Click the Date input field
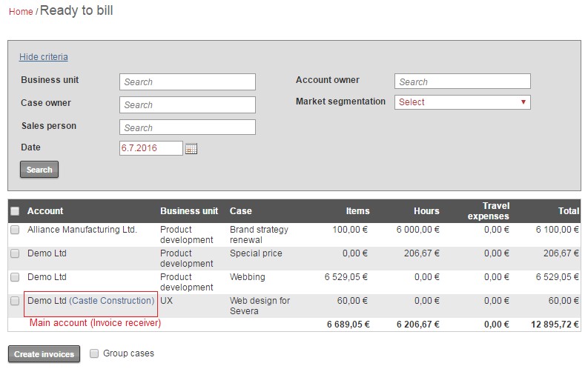Image resolution: width=588 pixels, height=369 pixels. point(151,148)
